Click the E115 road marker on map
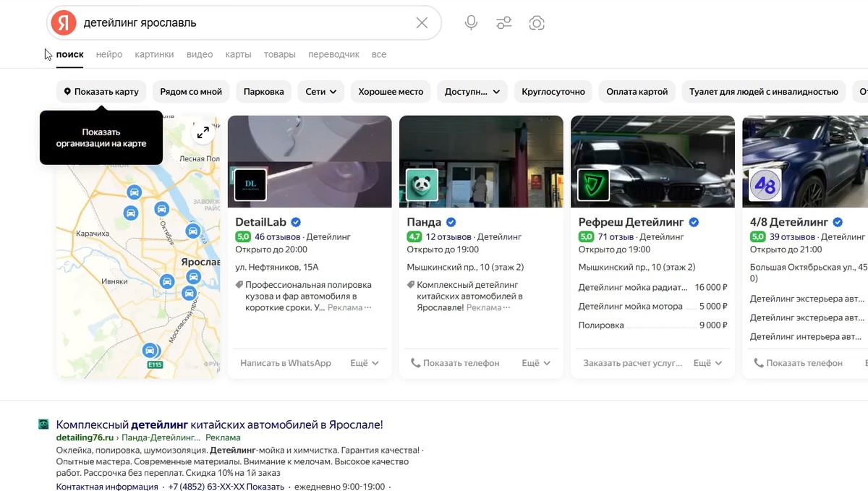Viewport: 868px width, 491px height. pyautogui.click(x=155, y=365)
